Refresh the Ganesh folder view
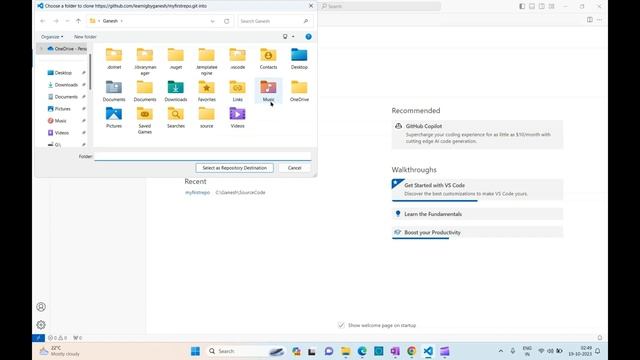 click(x=227, y=21)
